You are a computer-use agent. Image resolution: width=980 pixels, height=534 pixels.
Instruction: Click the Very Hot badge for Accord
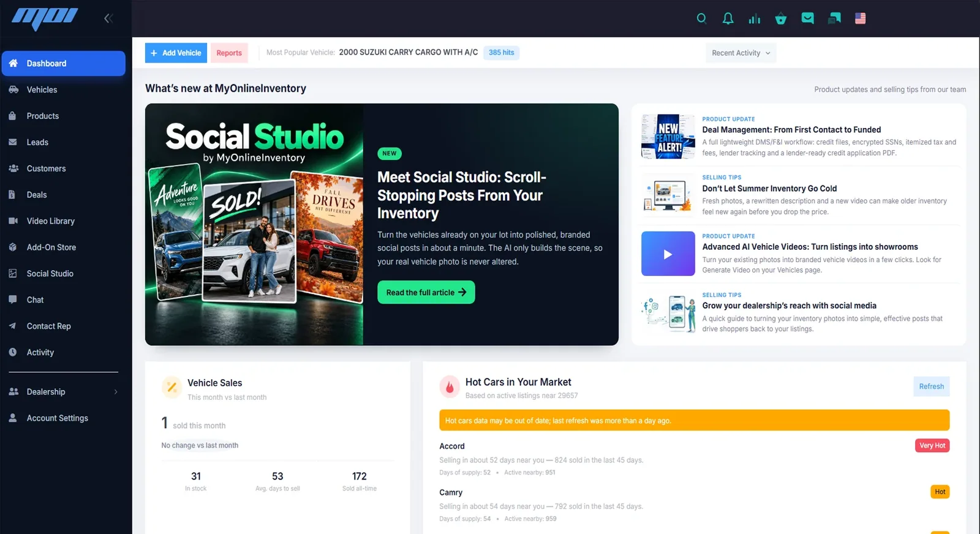pos(932,446)
